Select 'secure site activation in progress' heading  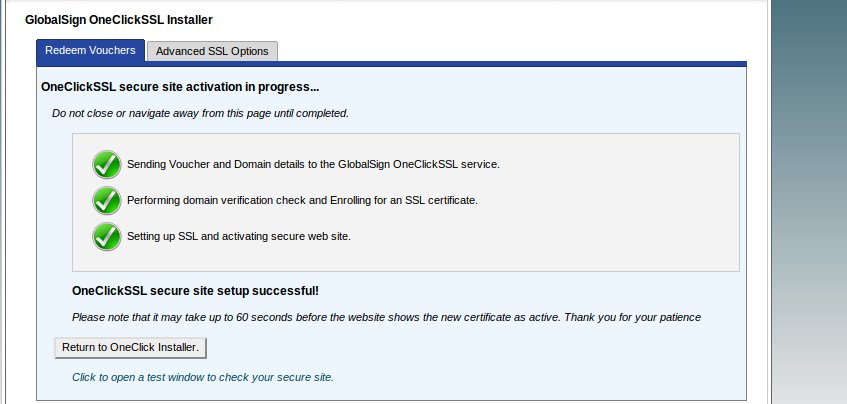(180, 86)
